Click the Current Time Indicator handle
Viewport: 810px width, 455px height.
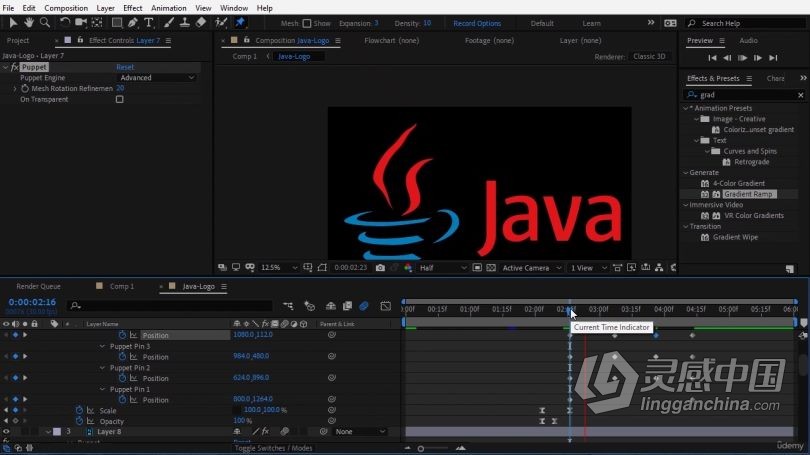click(x=570, y=310)
